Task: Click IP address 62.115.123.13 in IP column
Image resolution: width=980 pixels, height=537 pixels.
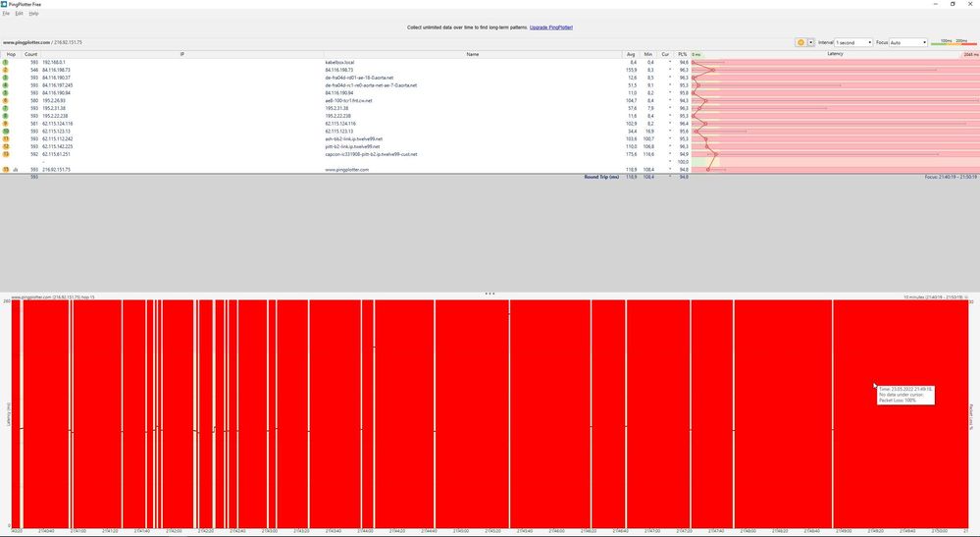Action: [x=56, y=132]
